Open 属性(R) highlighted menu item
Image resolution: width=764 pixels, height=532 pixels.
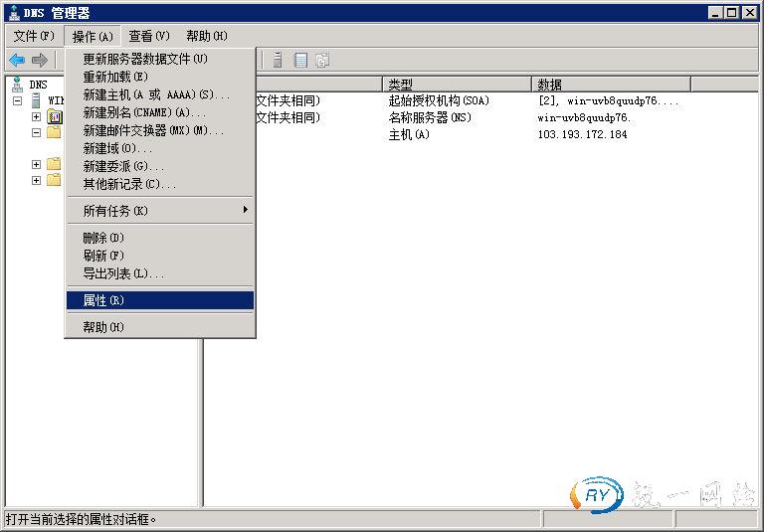(160, 300)
